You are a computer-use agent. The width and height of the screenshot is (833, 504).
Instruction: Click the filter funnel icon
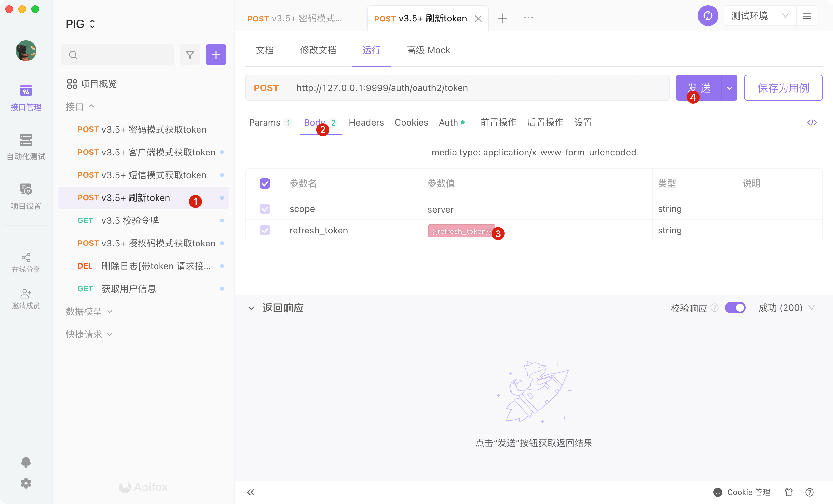(x=190, y=55)
